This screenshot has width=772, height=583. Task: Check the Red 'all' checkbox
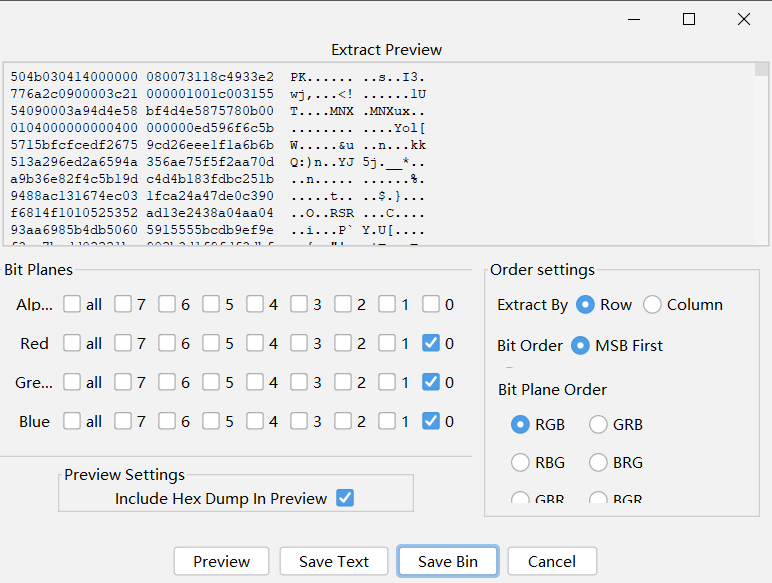[x=73, y=343]
